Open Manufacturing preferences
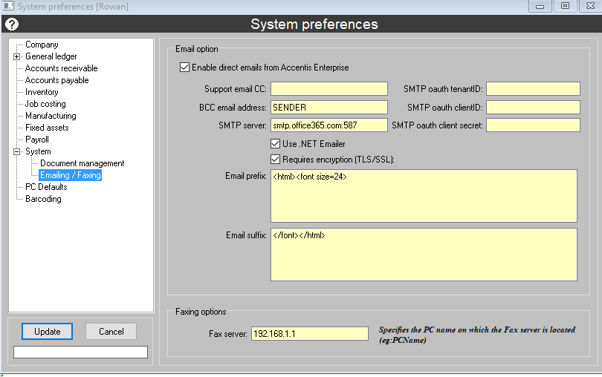The width and height of the screenshot is (602, 377). pos(51,116)
